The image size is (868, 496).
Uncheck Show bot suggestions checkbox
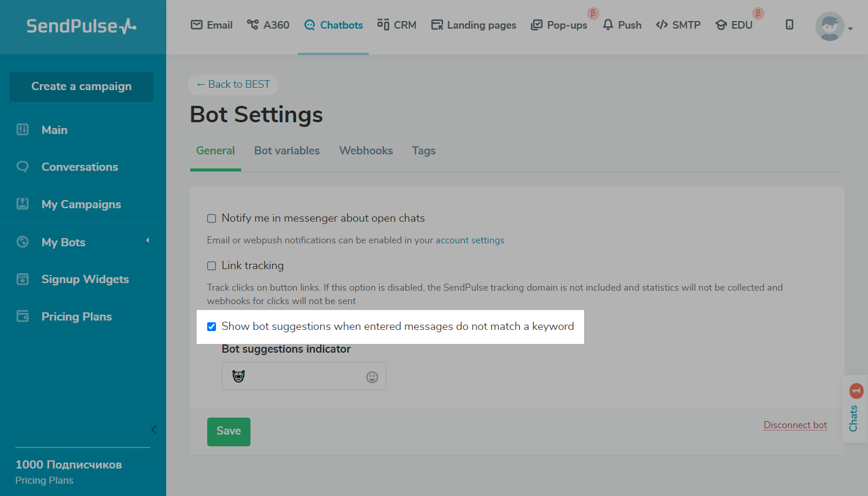[212, 327]
